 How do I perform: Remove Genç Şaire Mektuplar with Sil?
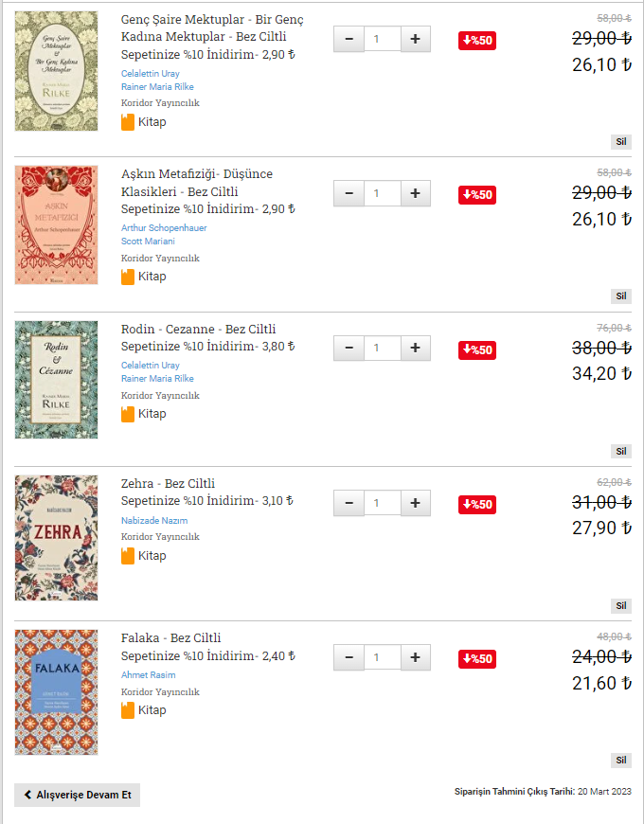[x=621, y=142]
